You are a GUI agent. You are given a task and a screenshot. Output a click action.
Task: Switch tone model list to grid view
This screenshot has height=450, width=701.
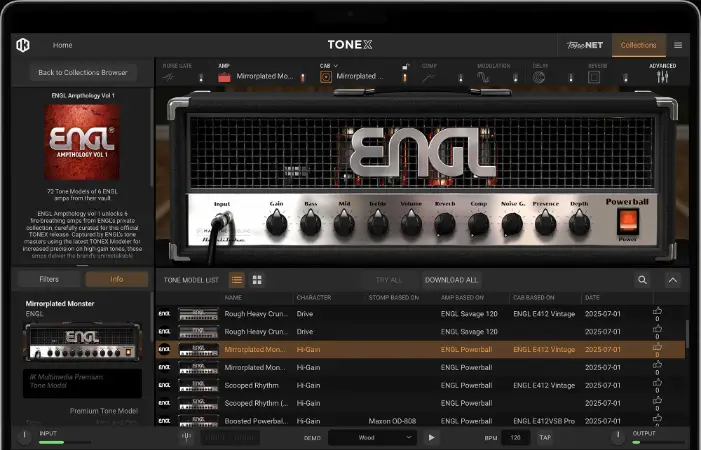point(257,280)
